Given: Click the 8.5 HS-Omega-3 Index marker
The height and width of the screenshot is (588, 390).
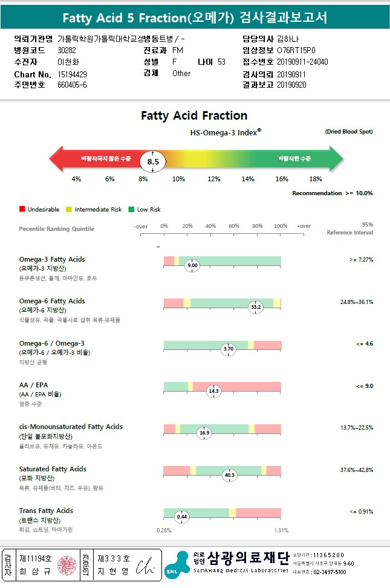Looking at the screenshot, I should click(x=153, y=161).
